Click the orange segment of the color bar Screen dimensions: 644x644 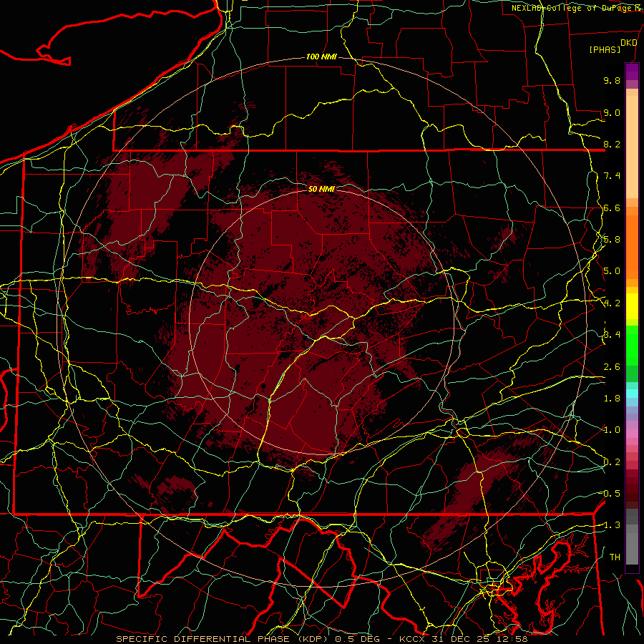632,247
